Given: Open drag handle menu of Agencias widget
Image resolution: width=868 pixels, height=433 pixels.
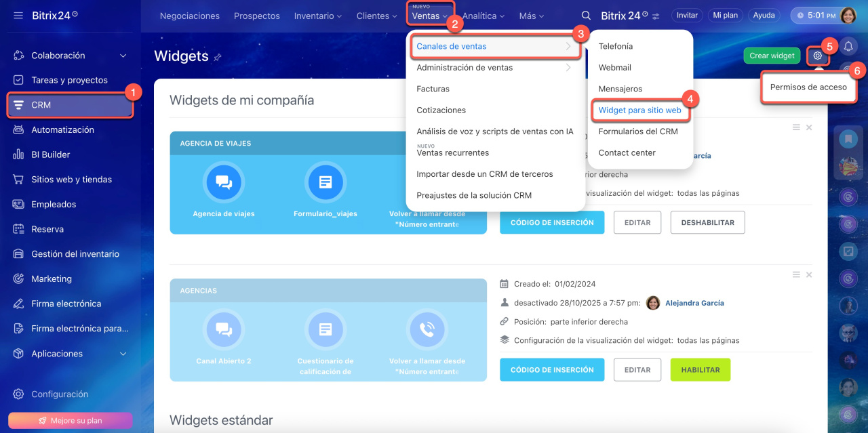Looking at the screenshot, I should click(x=796, y=274).
